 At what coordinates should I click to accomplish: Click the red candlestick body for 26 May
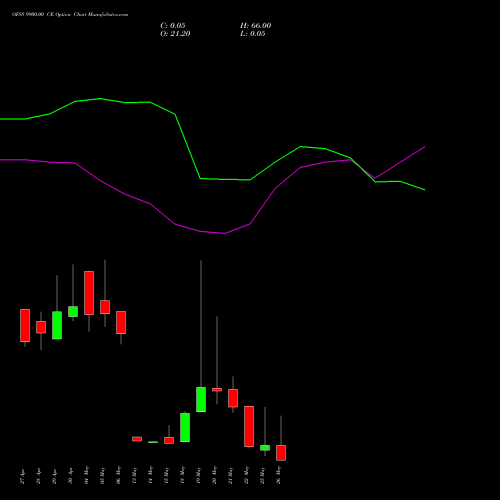(x=281, y=453)
